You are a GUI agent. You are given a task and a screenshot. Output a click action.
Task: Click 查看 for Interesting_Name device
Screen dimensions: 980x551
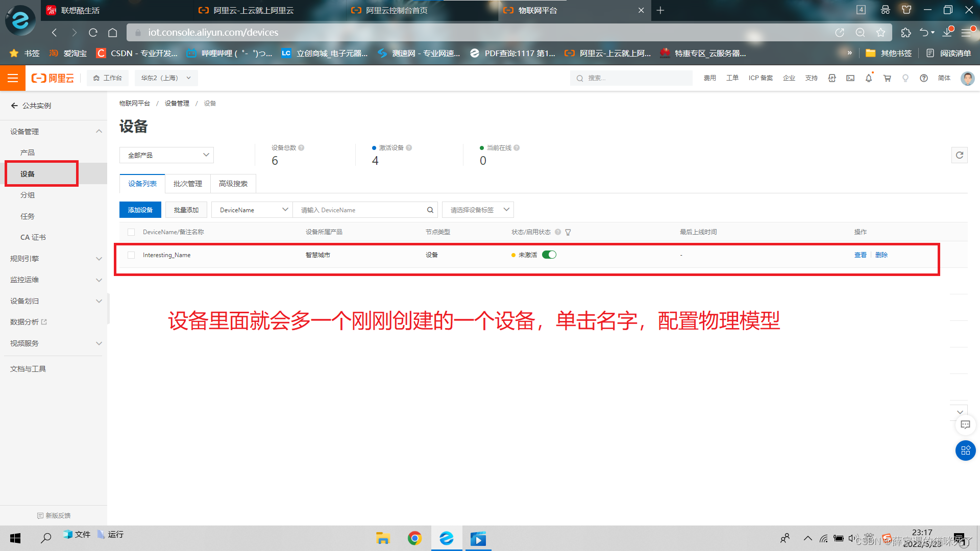pos(861,255)
